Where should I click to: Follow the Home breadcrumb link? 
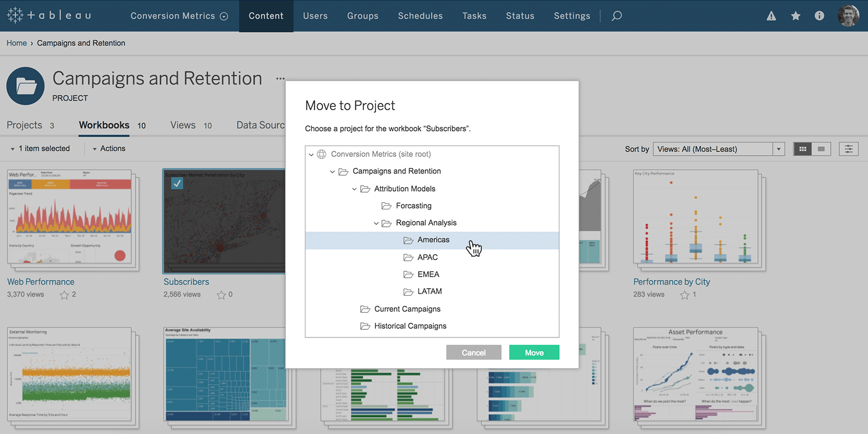(17, 43)
